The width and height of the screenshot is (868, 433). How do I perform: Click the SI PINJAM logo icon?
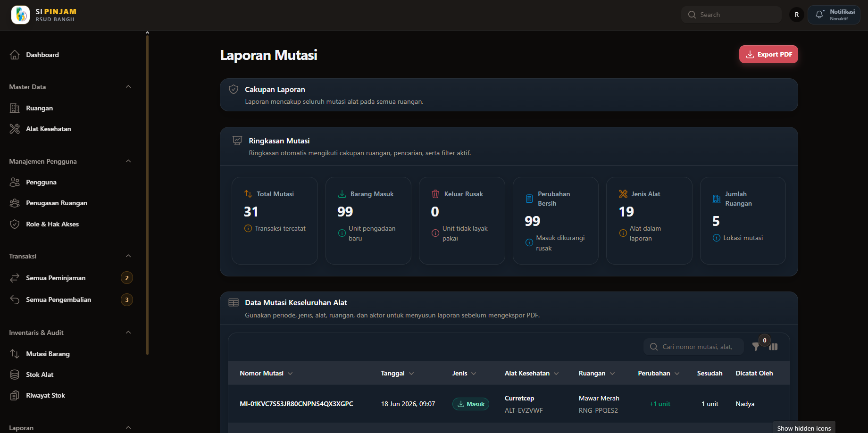20,15
